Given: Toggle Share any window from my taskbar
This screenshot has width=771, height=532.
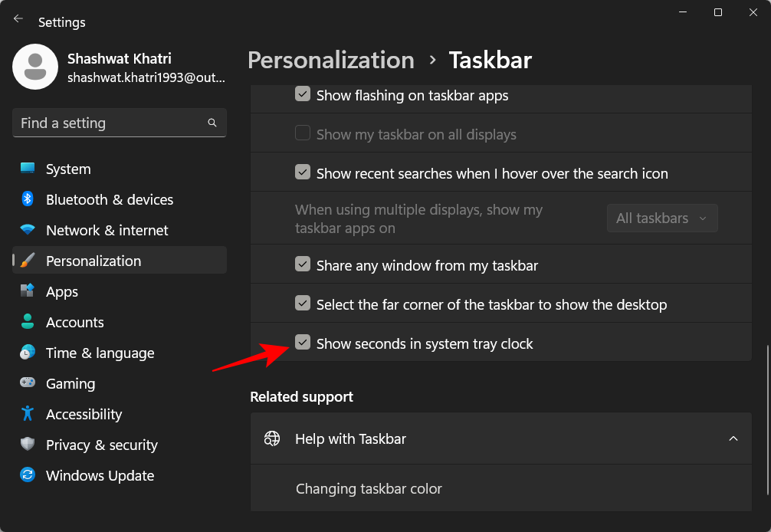Looking at the screenshot, I should pos(303,264).
